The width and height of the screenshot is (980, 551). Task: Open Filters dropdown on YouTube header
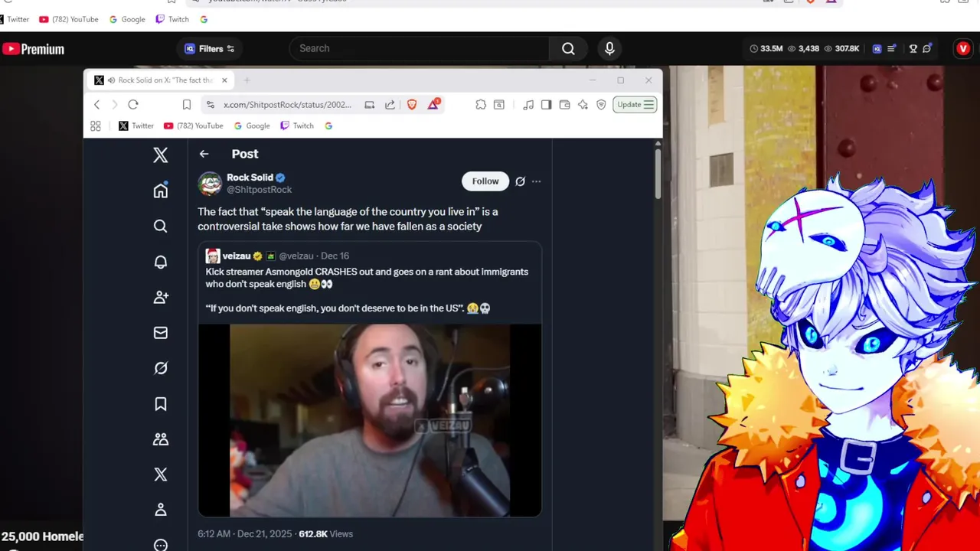(209, 49)
